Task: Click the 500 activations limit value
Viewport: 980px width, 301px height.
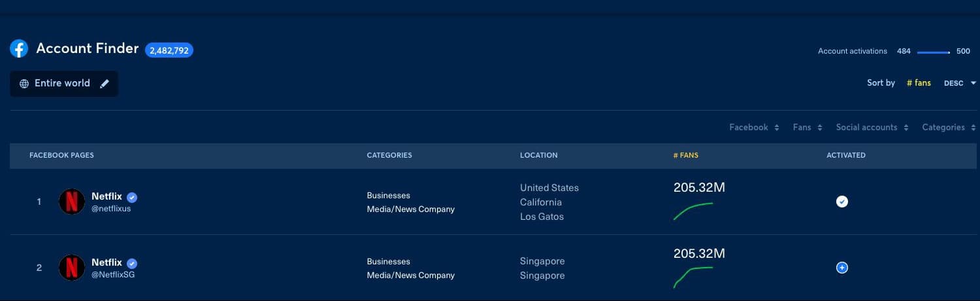Action: tap(963, 51)
